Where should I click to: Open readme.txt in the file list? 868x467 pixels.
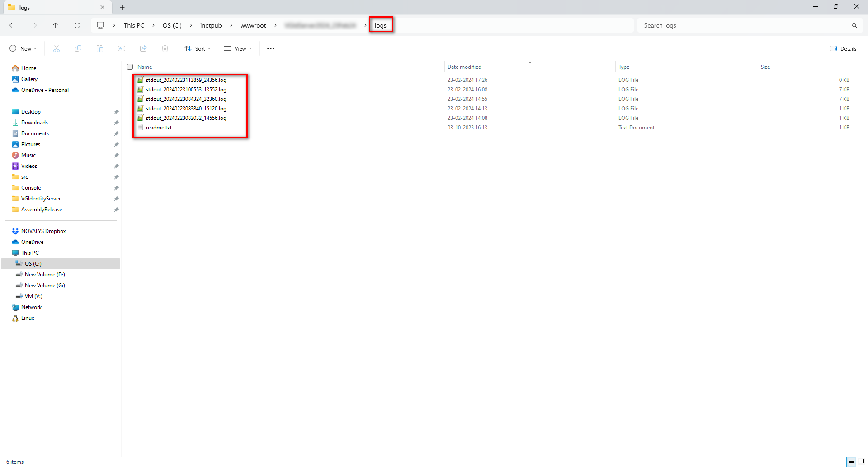pyautogui.click(x=159, y=128)
